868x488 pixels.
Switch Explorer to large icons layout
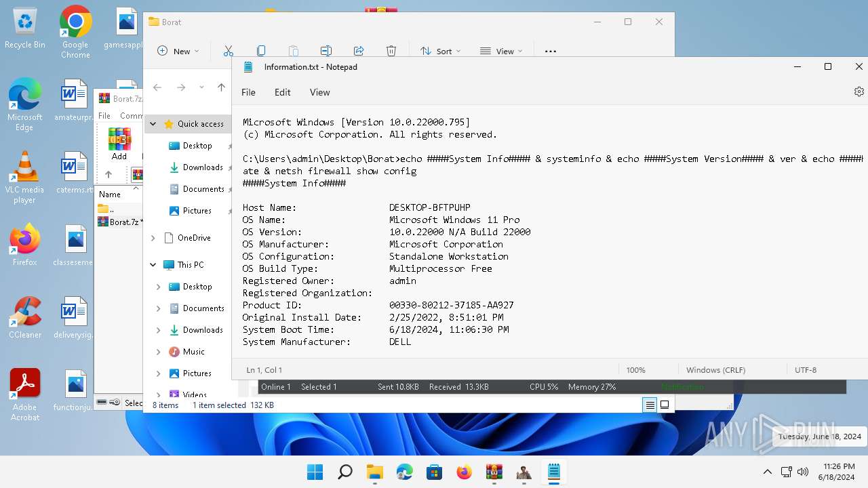[x=665, y=405]
